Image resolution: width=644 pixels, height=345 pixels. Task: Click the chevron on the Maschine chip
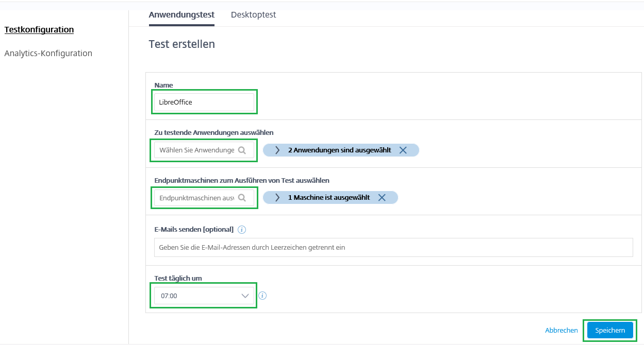pyautogui.click(x=277, y=197)
